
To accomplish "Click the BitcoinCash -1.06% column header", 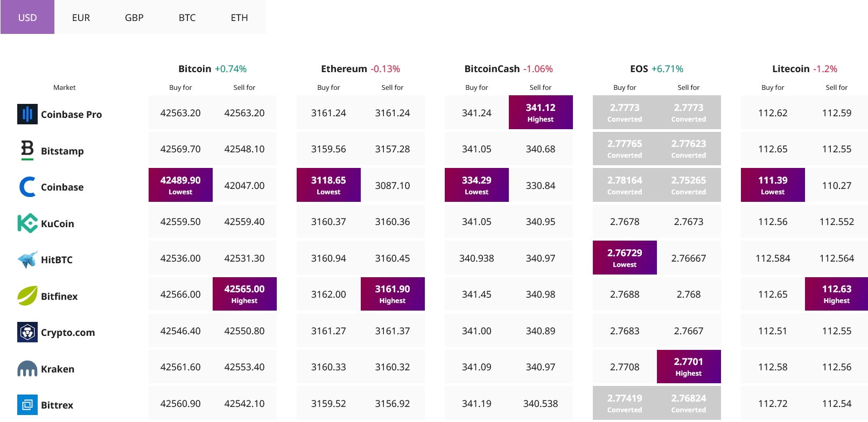I will [508, 69].
